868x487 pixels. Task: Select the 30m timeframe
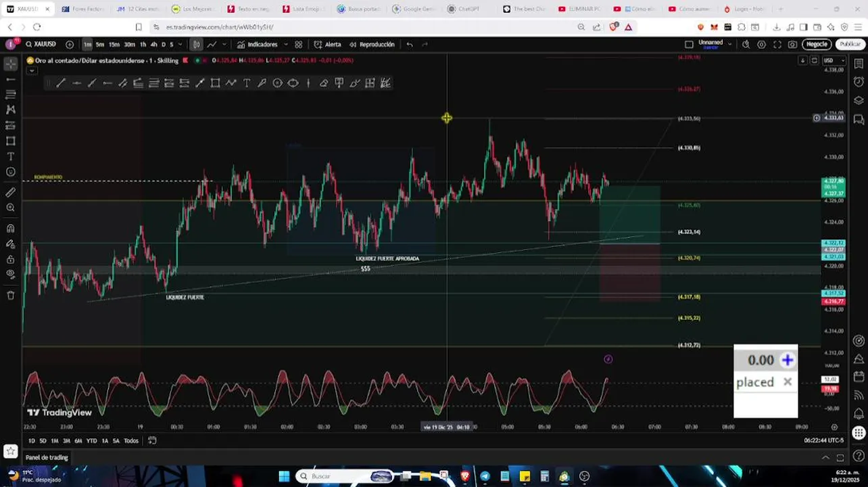click(x=129, y=45)
